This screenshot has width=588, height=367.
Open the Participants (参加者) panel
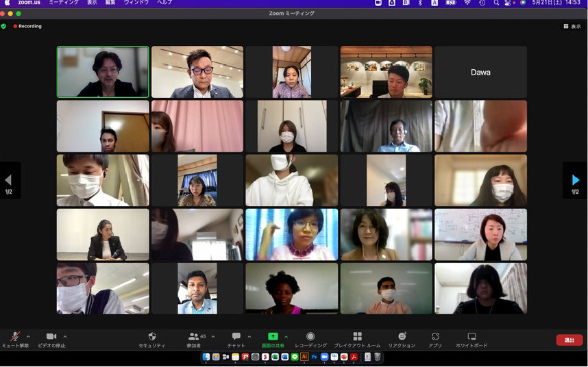coord(193,338)
